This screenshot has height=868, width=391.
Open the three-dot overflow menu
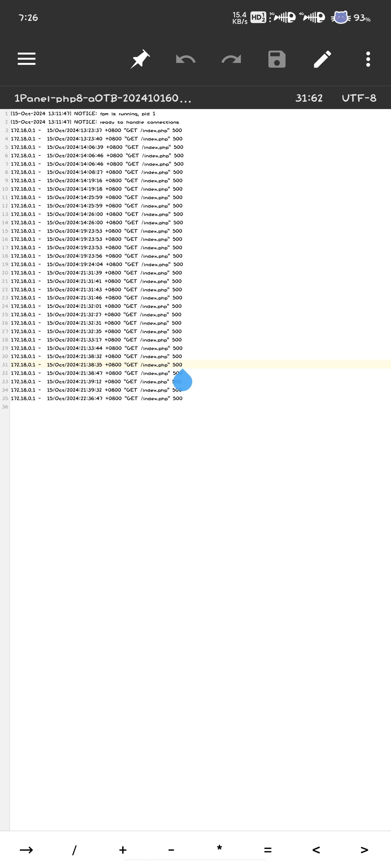[368, 59]
